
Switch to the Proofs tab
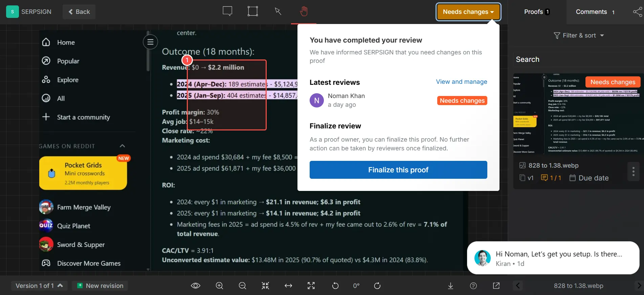pyautogui.click(x=537, y=12)
